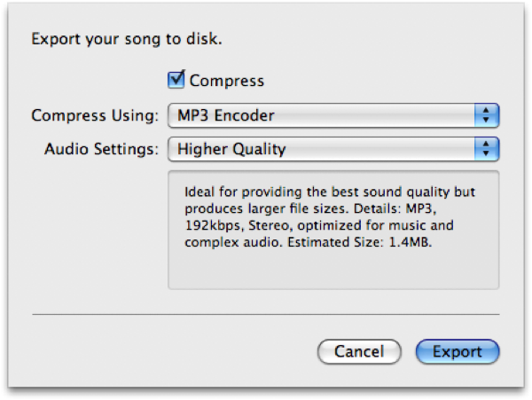Click the blue Export button

(x=458, y=351)
